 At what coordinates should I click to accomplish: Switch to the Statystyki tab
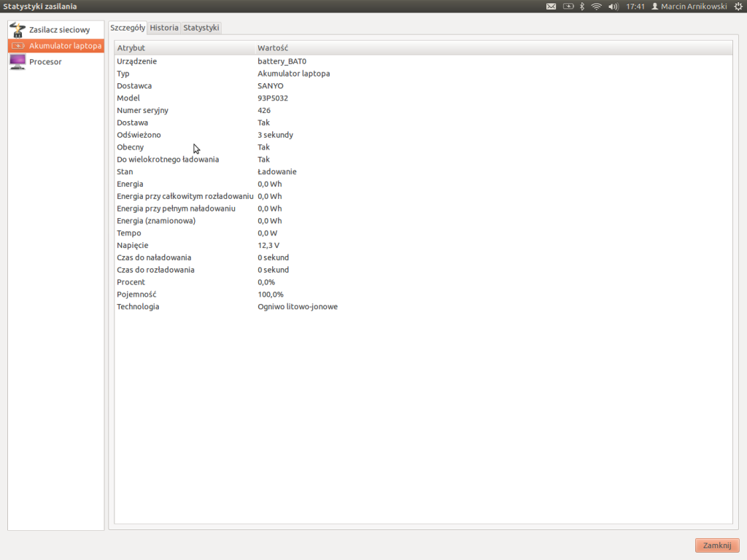pyautogui.click(x=201, y=28)
